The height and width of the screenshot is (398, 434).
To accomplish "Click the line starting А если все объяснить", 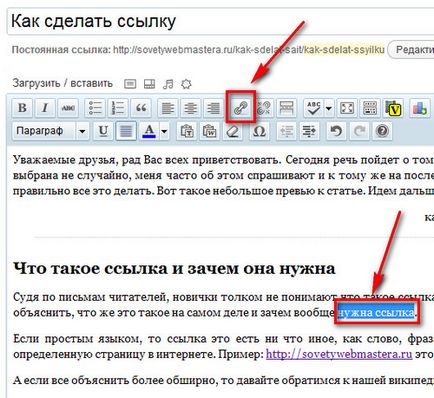I will tap(223, 380).
